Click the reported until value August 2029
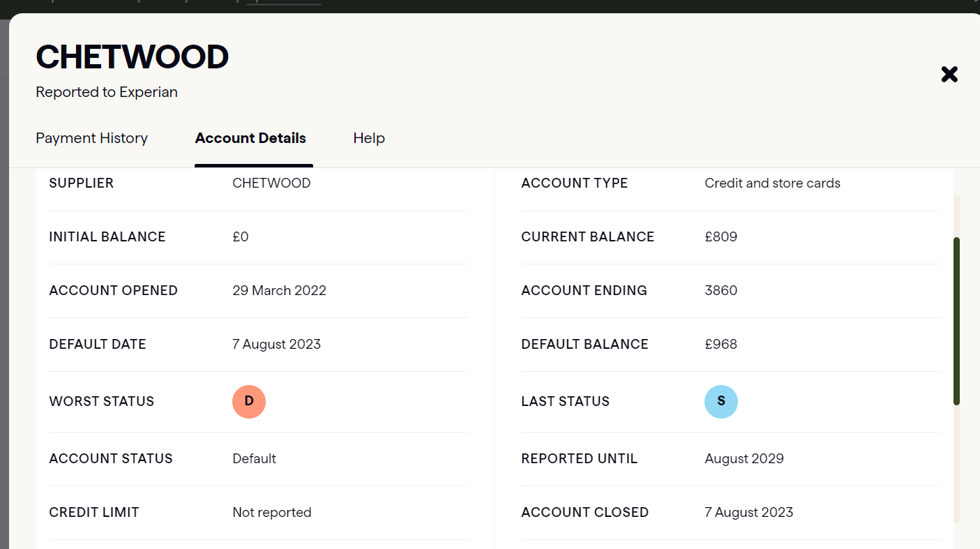This screenshot has height=549, width=980. pos(744,459)
